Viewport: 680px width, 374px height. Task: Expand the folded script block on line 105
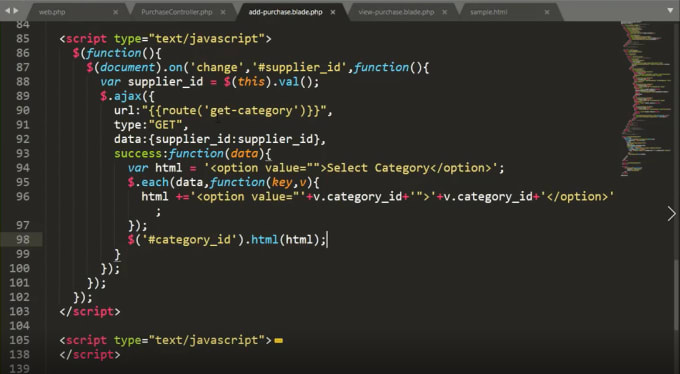(x=278, y=341)
